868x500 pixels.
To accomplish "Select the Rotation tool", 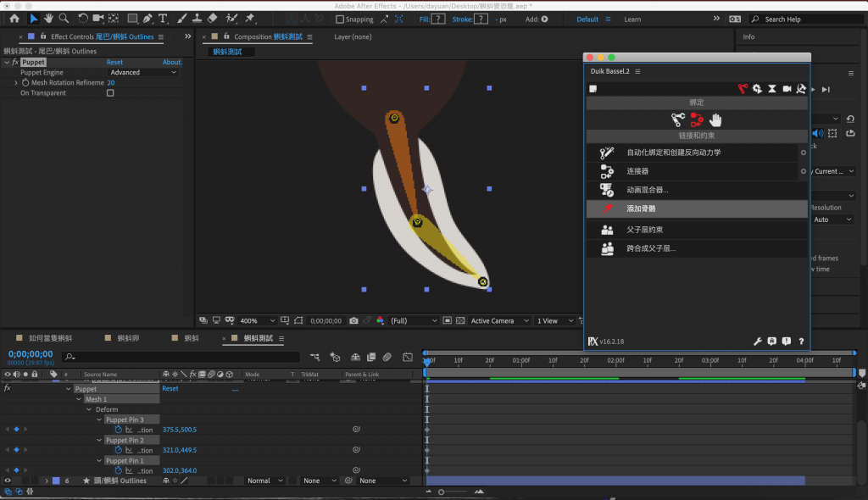I will (x=82, y=19).
